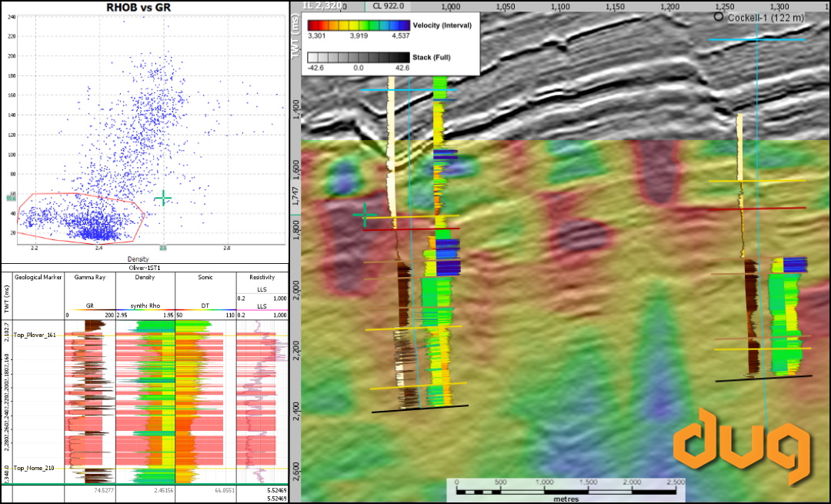Click the IL 2,320 inline label
The height and width of the screenshot is (504, 831).
322,5
